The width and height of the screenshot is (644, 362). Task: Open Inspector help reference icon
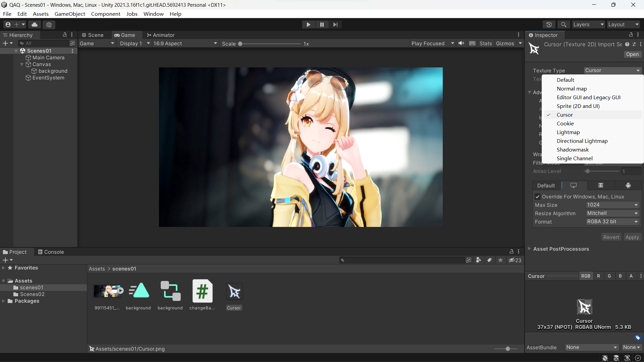627,44
